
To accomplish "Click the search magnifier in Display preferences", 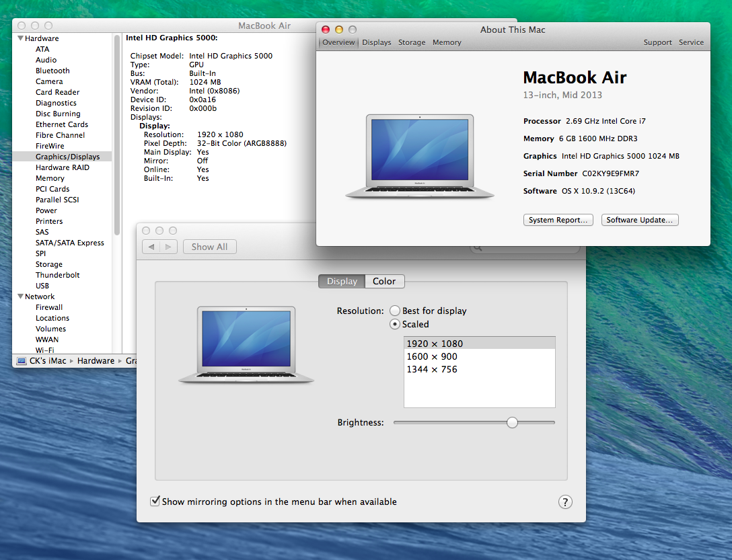I will (477, 247).
